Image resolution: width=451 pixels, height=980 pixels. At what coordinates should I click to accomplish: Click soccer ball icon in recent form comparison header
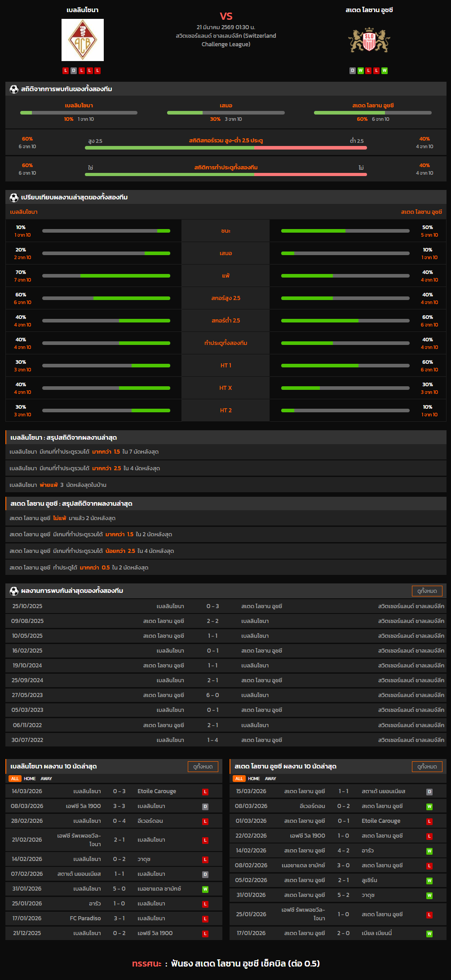click(x=14, y=198)
